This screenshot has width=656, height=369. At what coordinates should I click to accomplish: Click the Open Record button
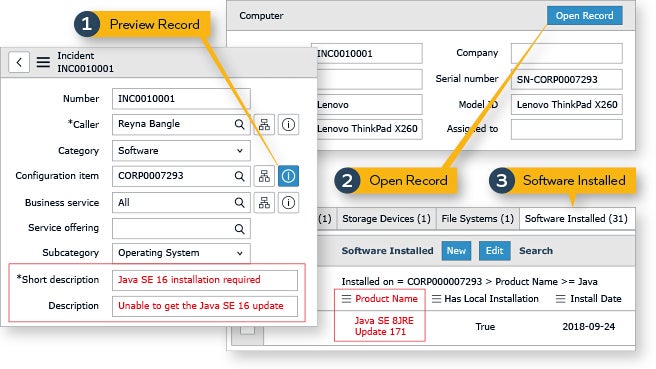tap(584, 15)
